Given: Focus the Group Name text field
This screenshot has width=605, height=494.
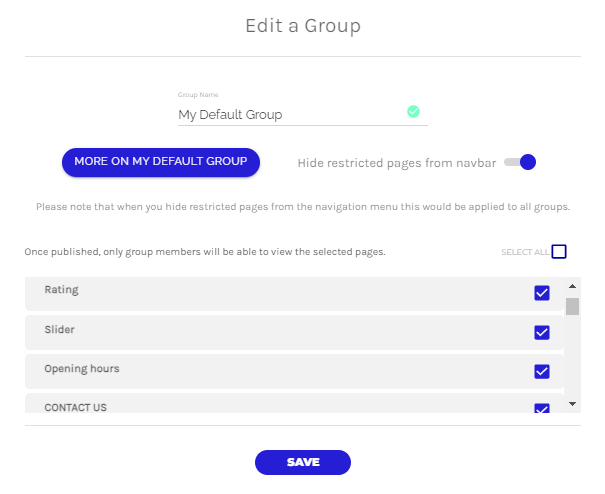Looking at the screenshot, I should pos(290,115).
